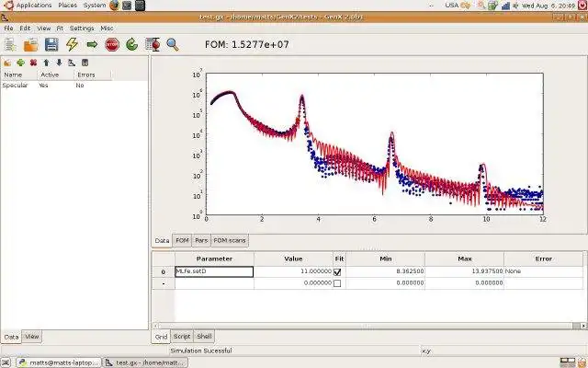Open the Settings menu

point(82,29)
